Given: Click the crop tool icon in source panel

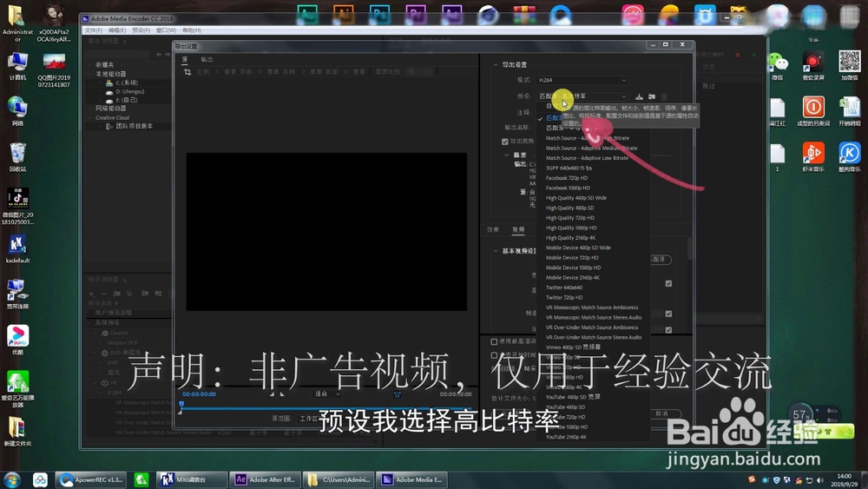Looking at the screenshot, I should pyautogui.click(x=187, y=72).
